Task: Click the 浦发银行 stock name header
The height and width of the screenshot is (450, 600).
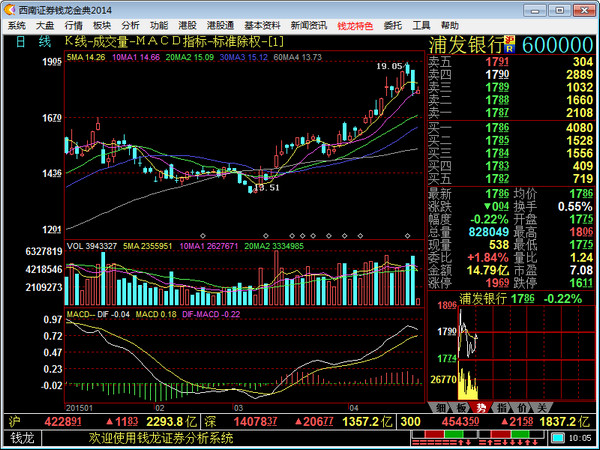Action: pyautogui.click(x=464, y=44)
